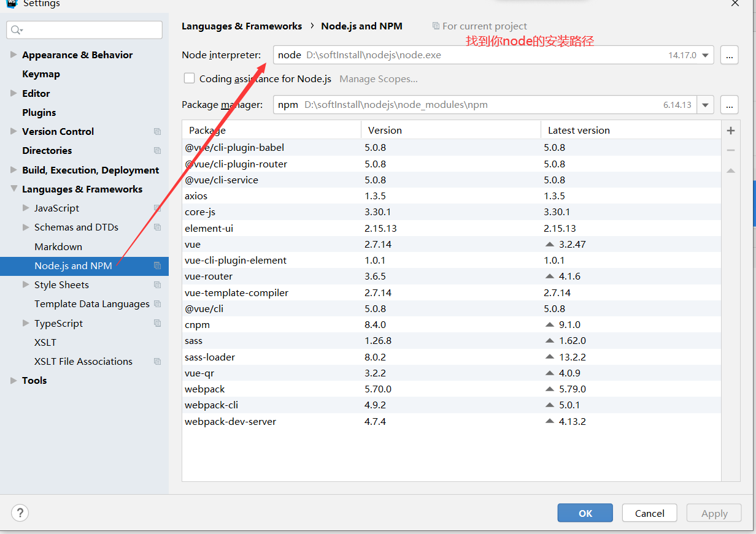Enable Coding assistance for Node.js checkbox
This screenshot has height=534, width=756.
pos(189,78)
